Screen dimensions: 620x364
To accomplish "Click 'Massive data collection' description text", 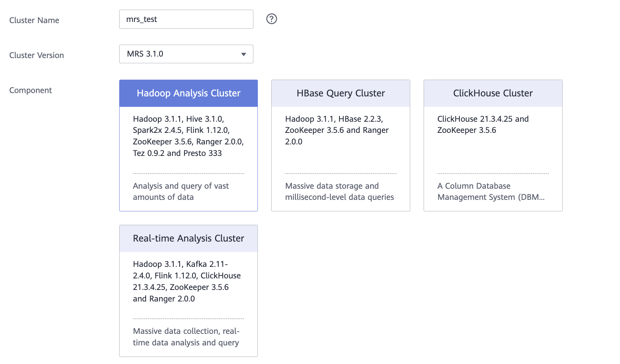I will coord(186,337).
